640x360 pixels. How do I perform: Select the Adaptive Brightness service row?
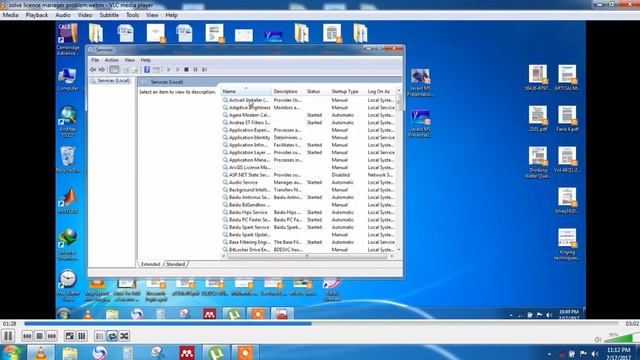point(309,108)
